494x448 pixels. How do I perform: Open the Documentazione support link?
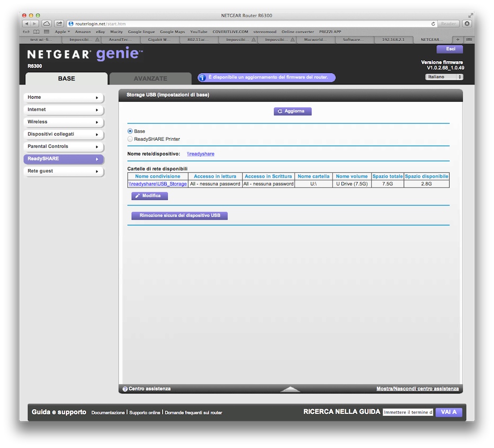point(108,412)
